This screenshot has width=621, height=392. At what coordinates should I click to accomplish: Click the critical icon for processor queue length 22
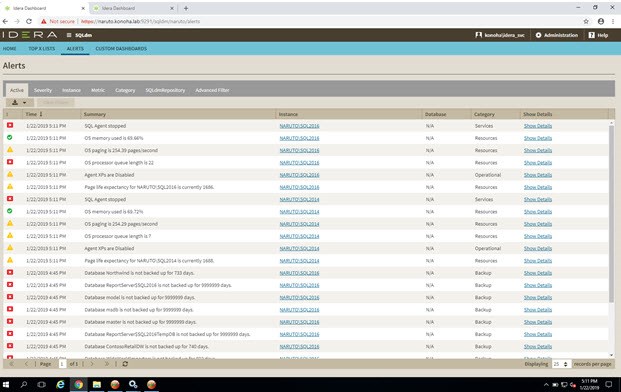(x=10, y=162)
